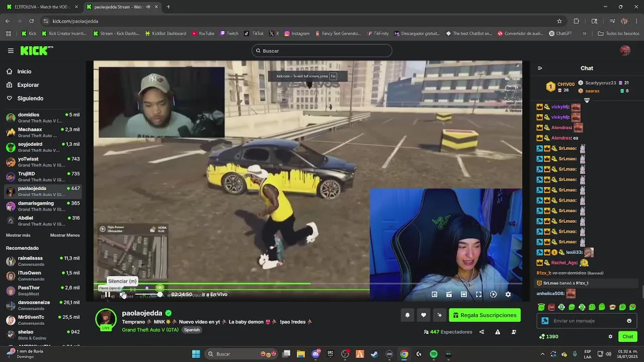Open a new browser tab

pos(168,7)
